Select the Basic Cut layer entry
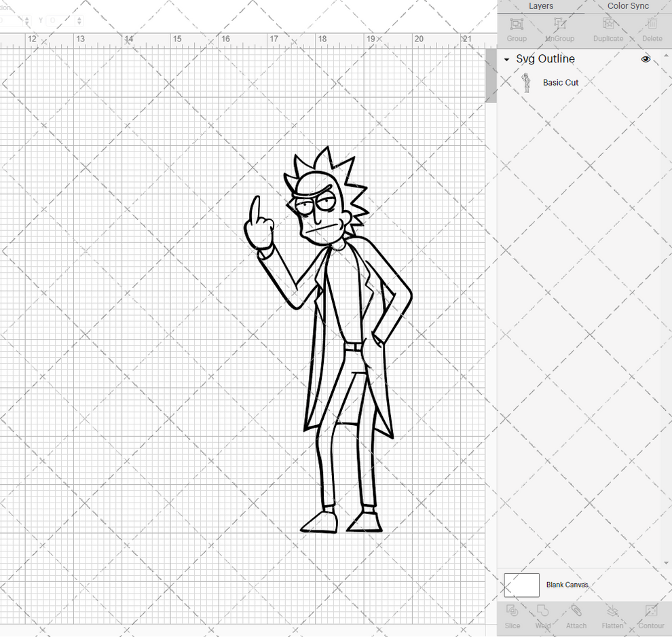This screenshot has width=672, height=637. [561, 82]
